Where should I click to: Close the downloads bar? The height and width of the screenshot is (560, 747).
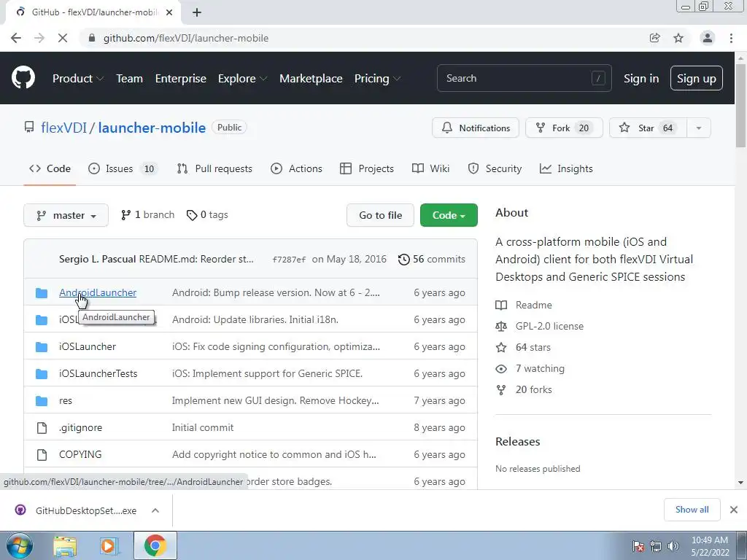(x=734, y=510)
